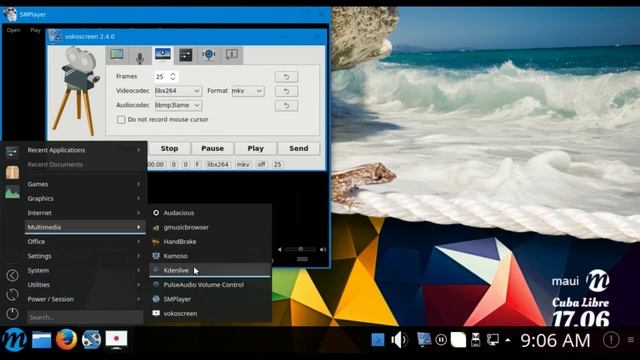Launch Kdenlive from the menu
Image resolution: width=640 pixels, height=360 pixels.
click(210, 270)
